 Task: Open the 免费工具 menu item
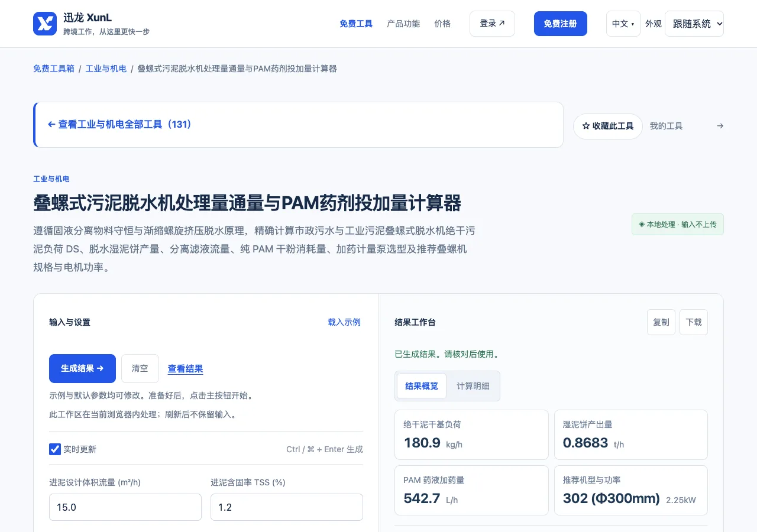(356, 24)
